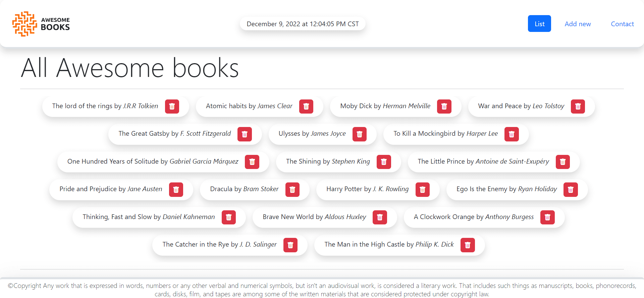Screen dimensions: 644x298
Task: Remove Ego Is the Enemy
Action: tap(571, 189)
